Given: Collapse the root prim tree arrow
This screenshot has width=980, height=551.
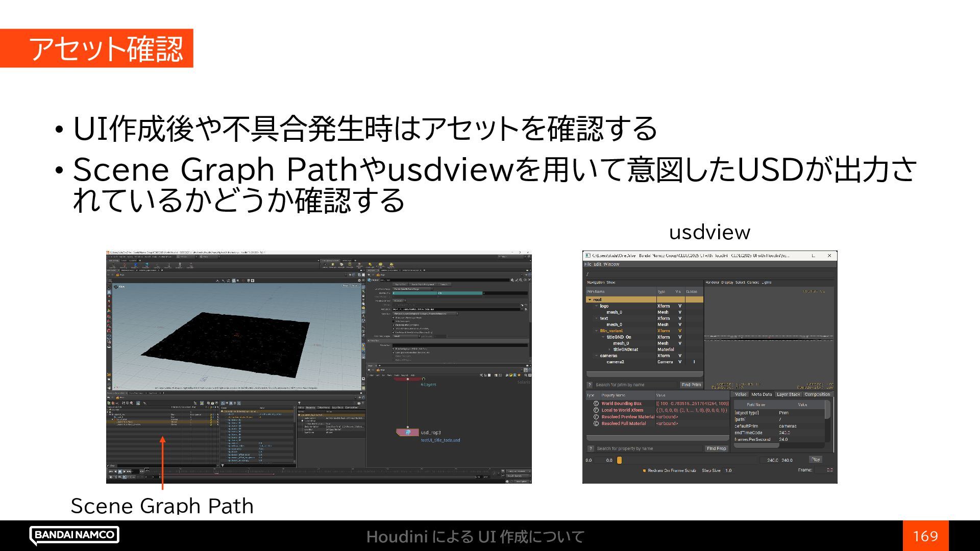Looking at the screenshot, I should pyautogui.click(x=590, y=300).
